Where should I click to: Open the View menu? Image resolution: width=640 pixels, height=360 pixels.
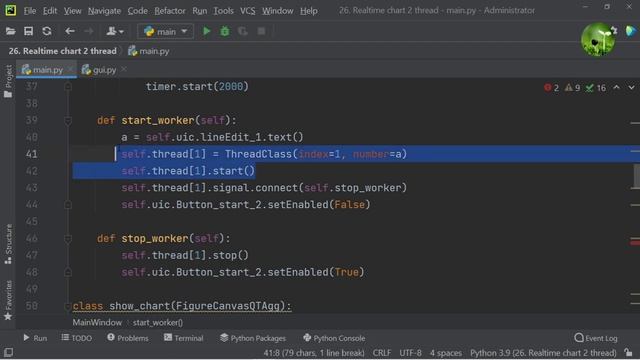coord(72,11)
